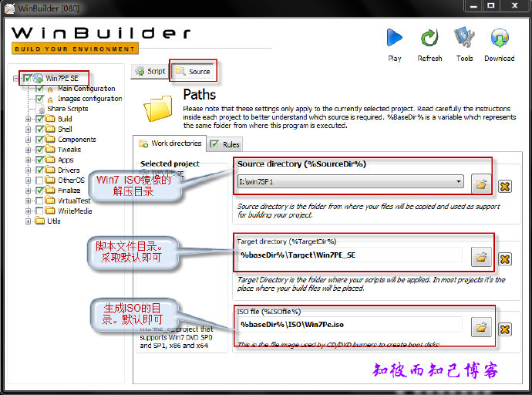
Task: Expand the Utils tree node
Action: [x=29, y=221]
